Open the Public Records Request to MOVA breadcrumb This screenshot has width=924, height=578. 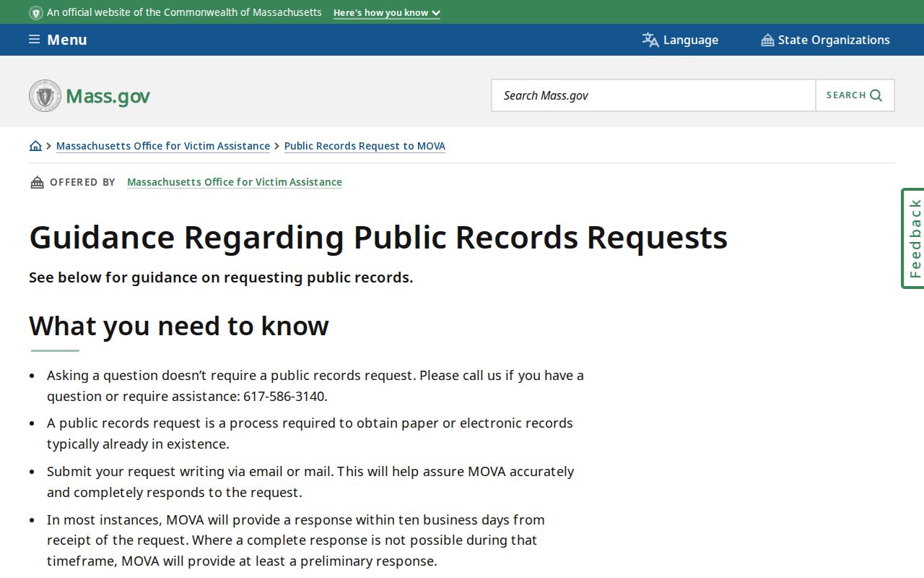(365, 146)
